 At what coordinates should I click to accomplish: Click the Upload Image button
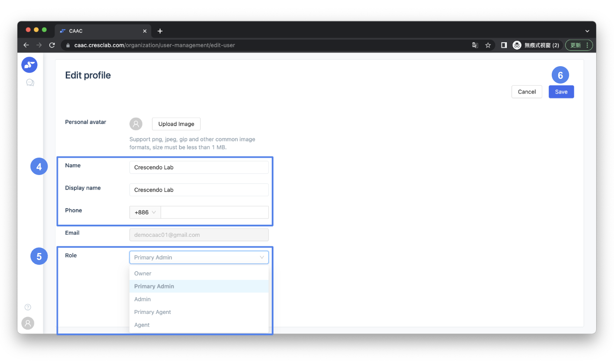point(176,124)
